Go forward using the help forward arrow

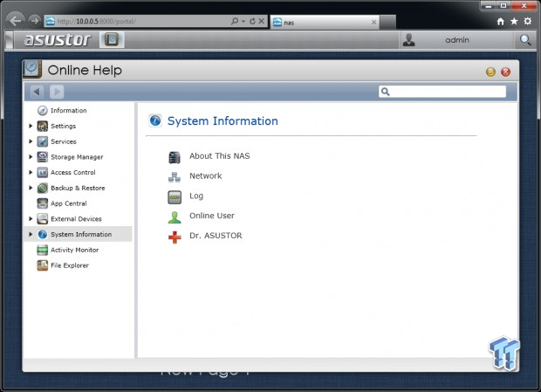pos(57,92)
